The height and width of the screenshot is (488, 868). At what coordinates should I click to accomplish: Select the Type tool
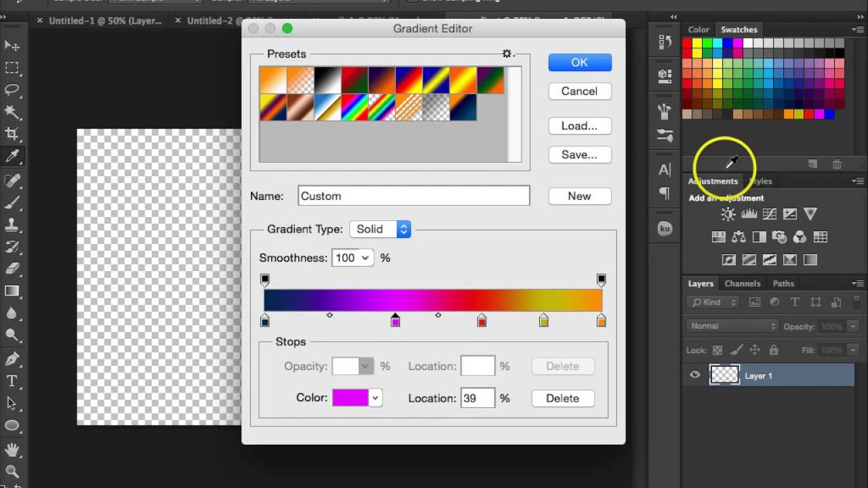coord(12,381)
